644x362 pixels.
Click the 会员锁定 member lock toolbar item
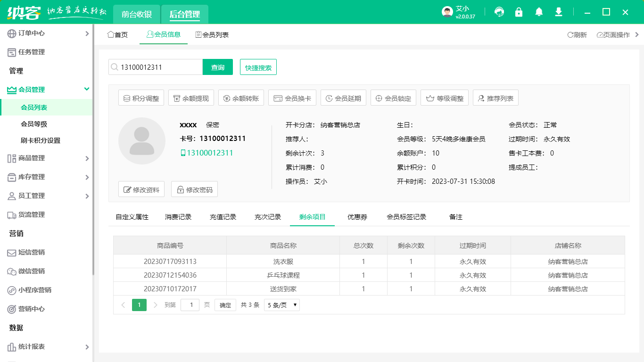coord(393,98)
